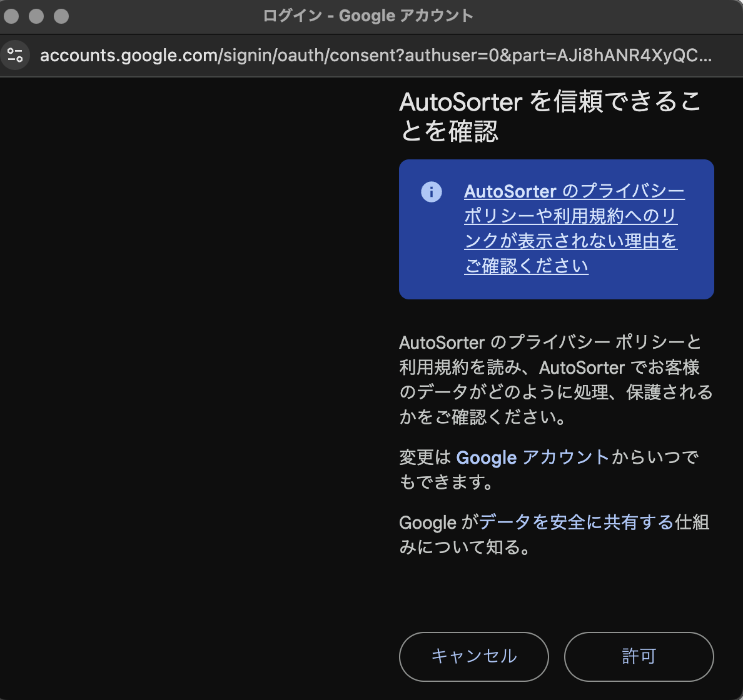Click the info icon in the blue notice
The width and height of the screenshot is (743, 700).
click(x=431, y=192)
